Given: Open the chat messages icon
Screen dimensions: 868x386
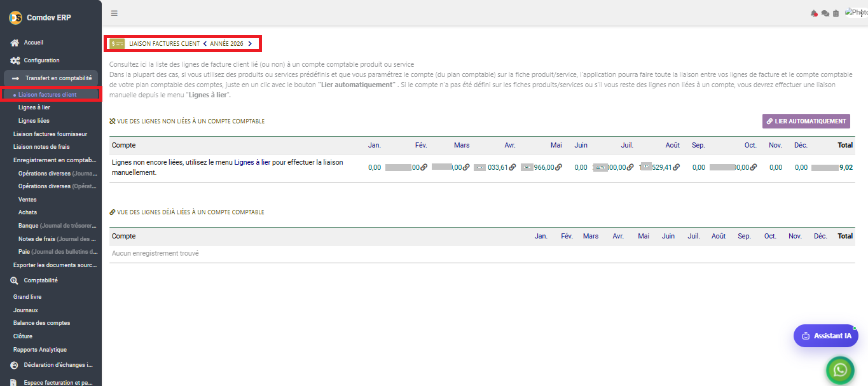Looking at the screenshot, I should [825, 13].
